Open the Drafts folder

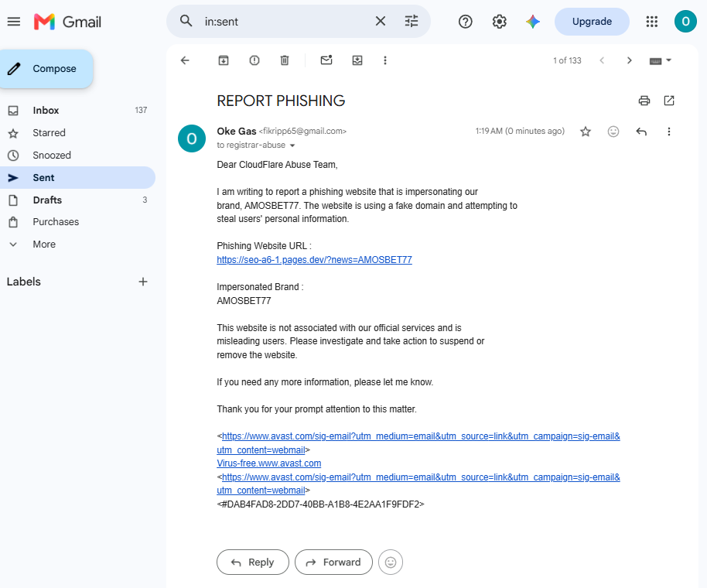[77, 200]
